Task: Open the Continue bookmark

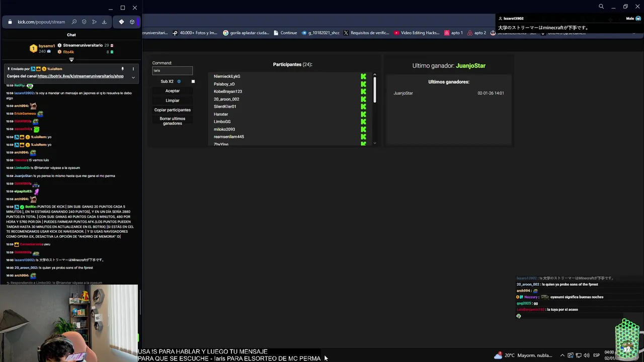Action: click(x=285, y=33)
